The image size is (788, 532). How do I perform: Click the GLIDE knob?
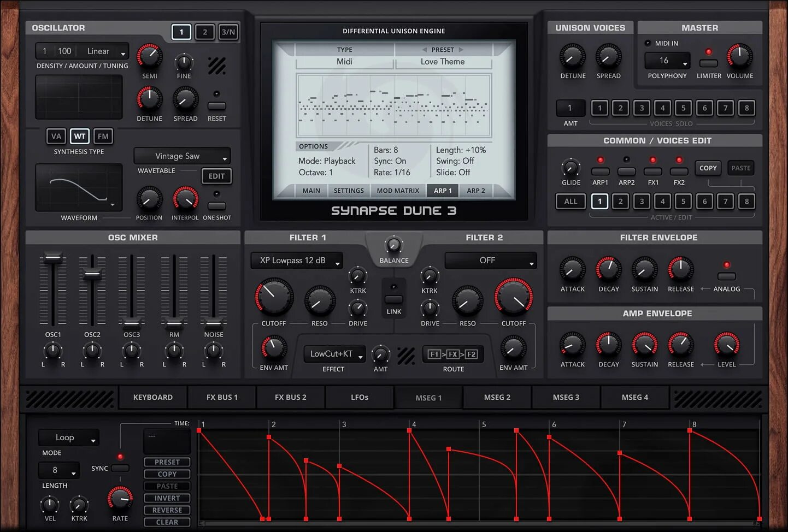[x=571, y=167]
